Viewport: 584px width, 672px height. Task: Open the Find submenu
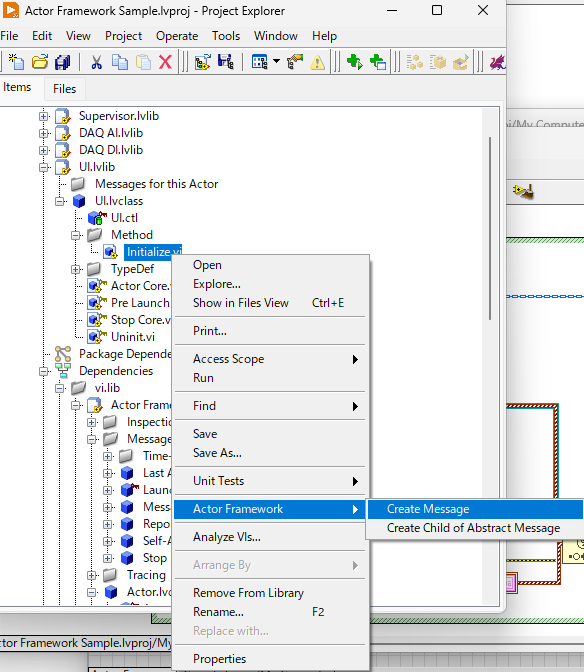(271, 406)
